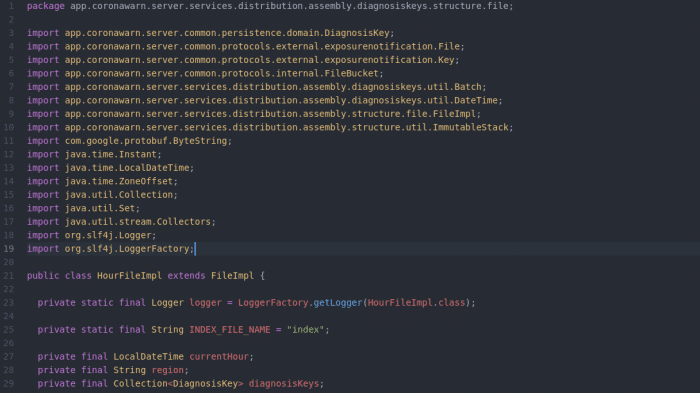Click the java.time.Instant import

point(94,154)
